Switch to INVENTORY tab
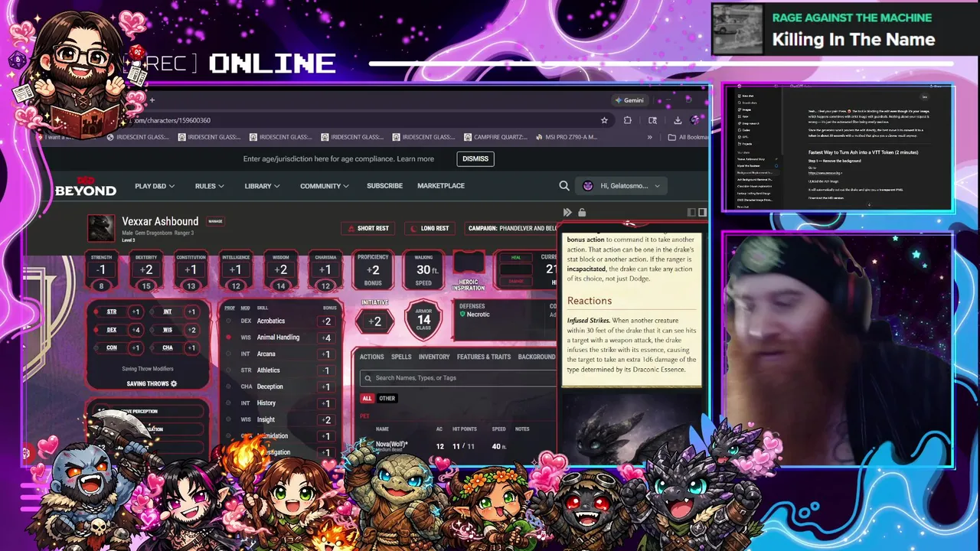 click(434, 357)
